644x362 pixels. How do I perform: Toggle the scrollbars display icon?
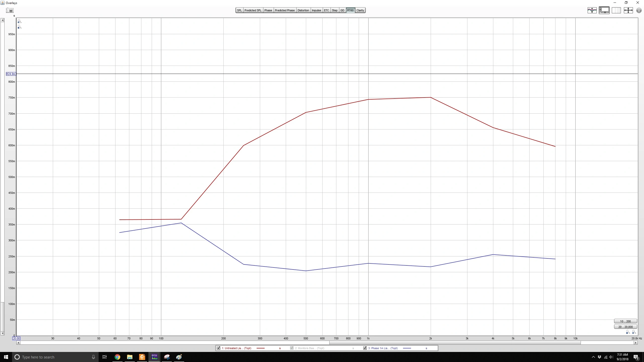pyautogui.click(x=604, y=10)
